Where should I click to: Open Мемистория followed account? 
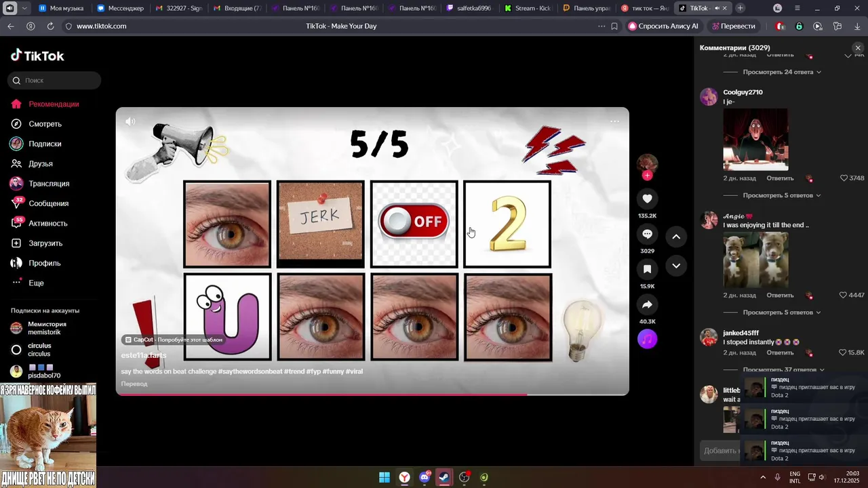[x=41, y=328]
